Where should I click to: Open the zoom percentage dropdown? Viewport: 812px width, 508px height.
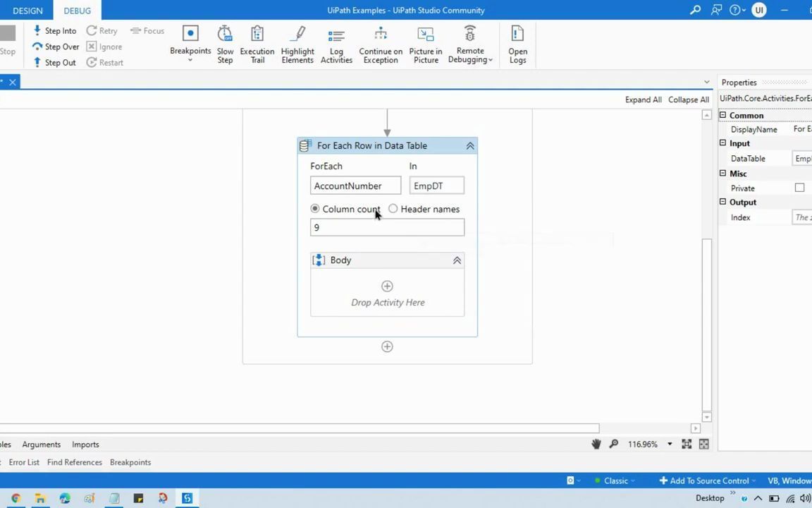pyautogui.click(x=670, y=445)
